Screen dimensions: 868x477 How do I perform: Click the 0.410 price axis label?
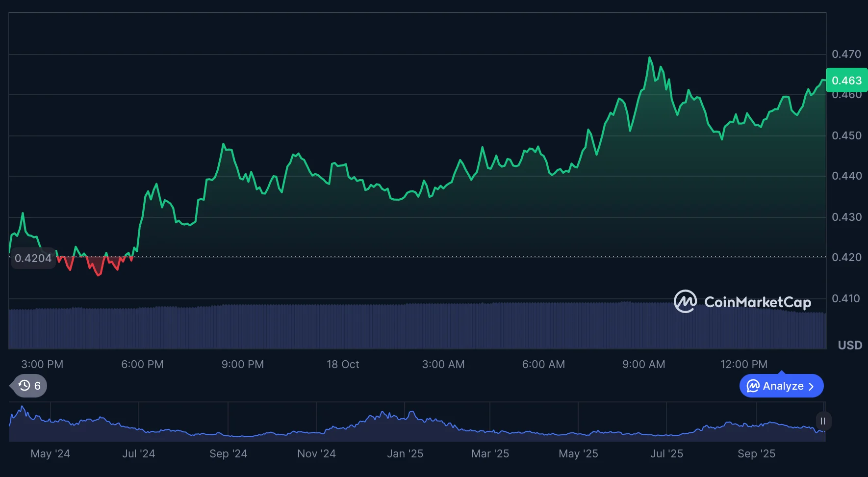click(x=846, y=298)
